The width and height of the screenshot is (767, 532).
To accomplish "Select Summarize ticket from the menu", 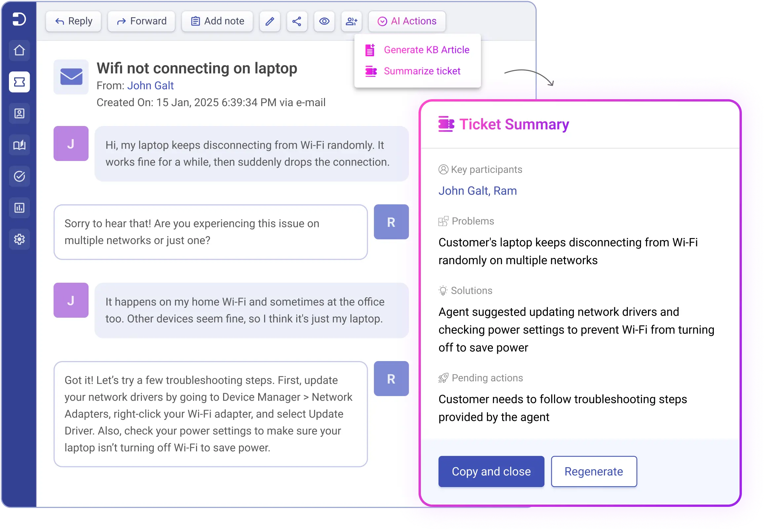I will [422, 71].
